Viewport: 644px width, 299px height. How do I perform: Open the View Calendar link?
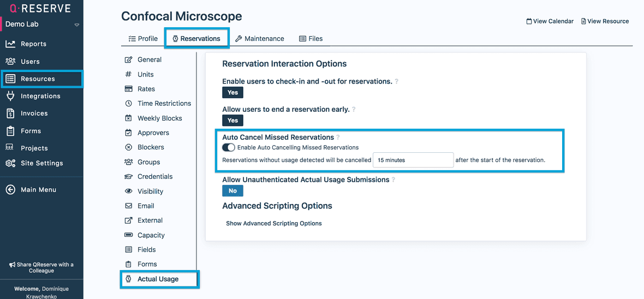point(550,21)
